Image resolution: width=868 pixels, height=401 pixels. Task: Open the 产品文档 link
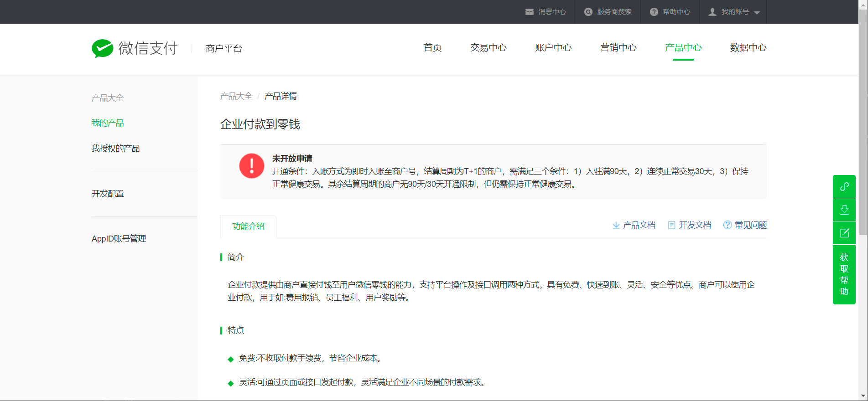[639, 225]
